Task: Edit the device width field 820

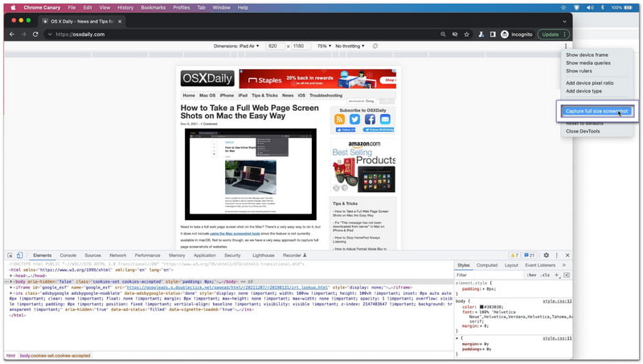Action: click(273, 46)
